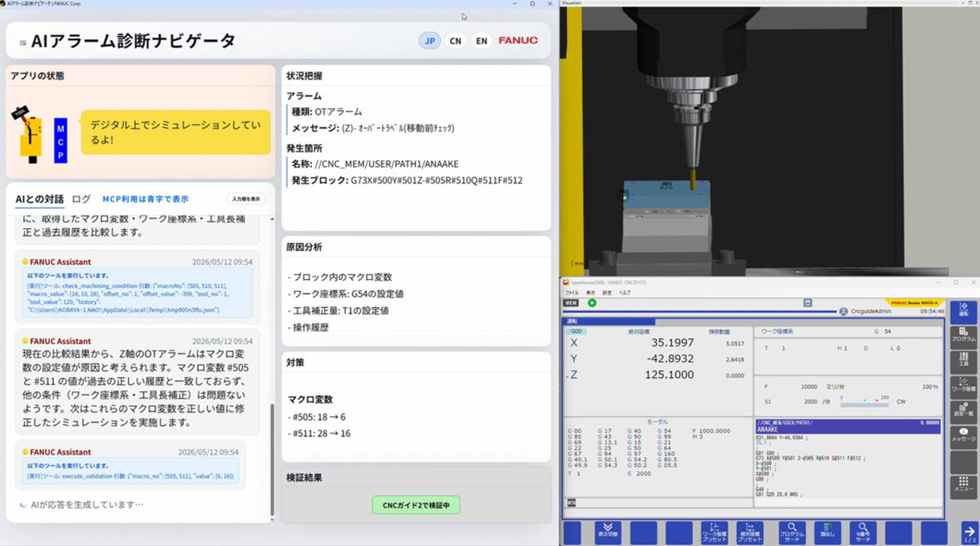Open the ログ tab
This screenshot has width=980, height=546.
pos(82,199)
